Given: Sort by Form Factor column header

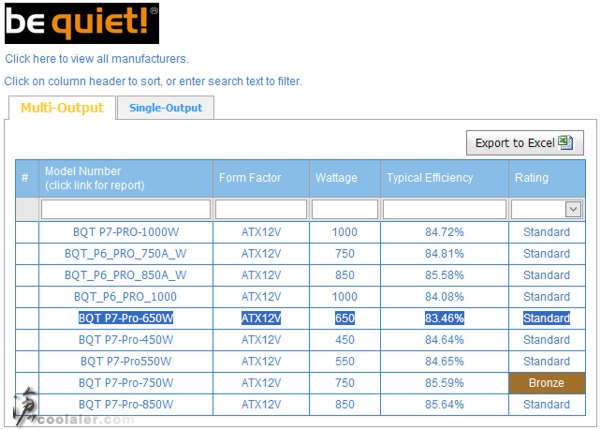Looking at the screenshot, I should pos(261,178).
